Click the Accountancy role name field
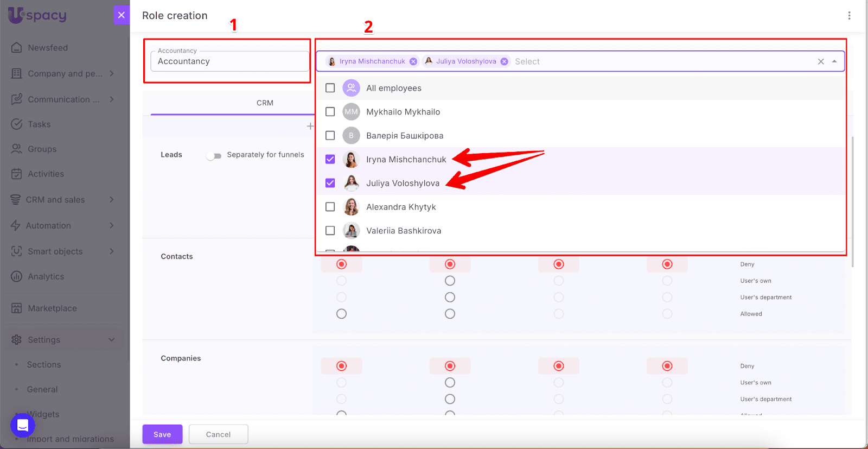This screenshot has height=449, width=868. pos(229,61)
